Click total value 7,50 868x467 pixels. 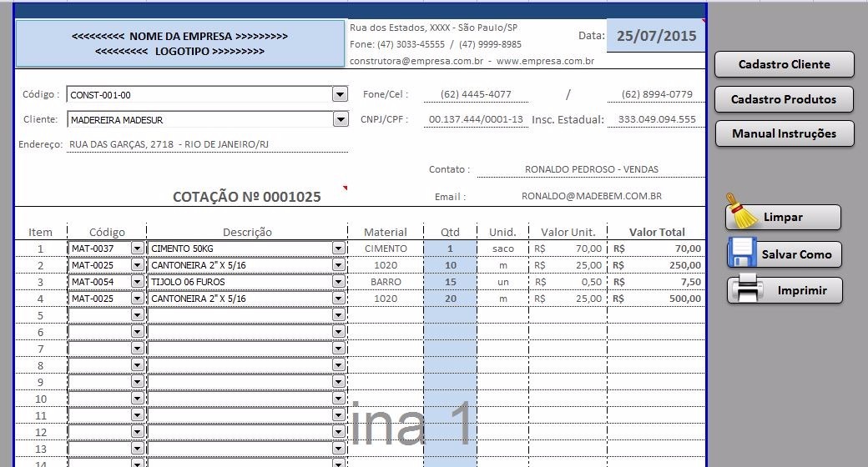coord(691,282)
